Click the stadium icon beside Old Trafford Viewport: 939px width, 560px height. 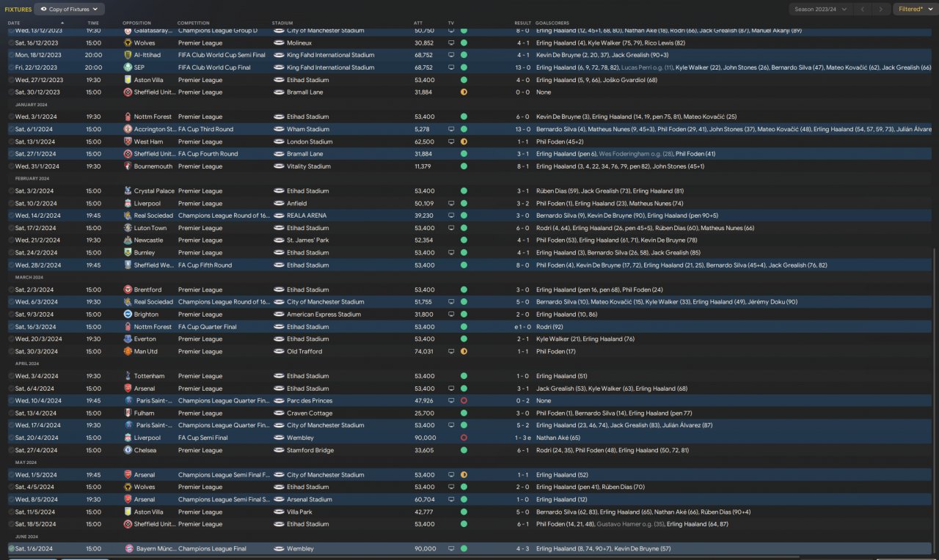[x=279, y=351]
